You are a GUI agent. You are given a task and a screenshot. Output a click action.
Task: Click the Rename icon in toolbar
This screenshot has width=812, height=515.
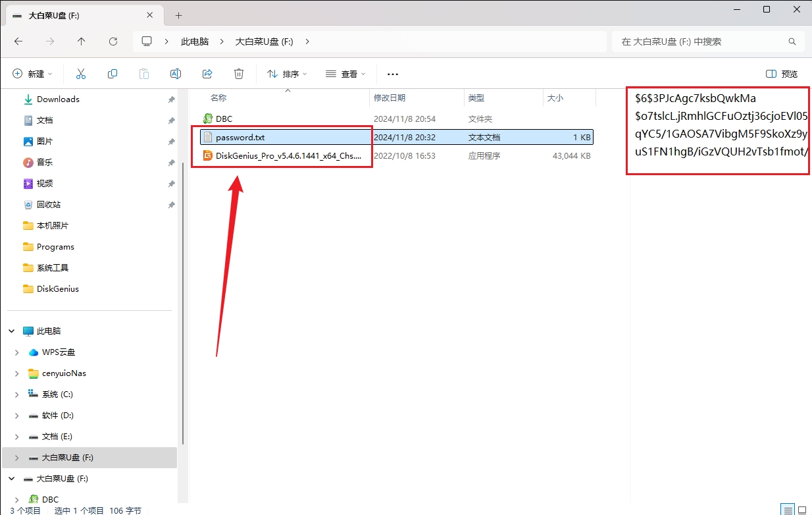point(176,74)
